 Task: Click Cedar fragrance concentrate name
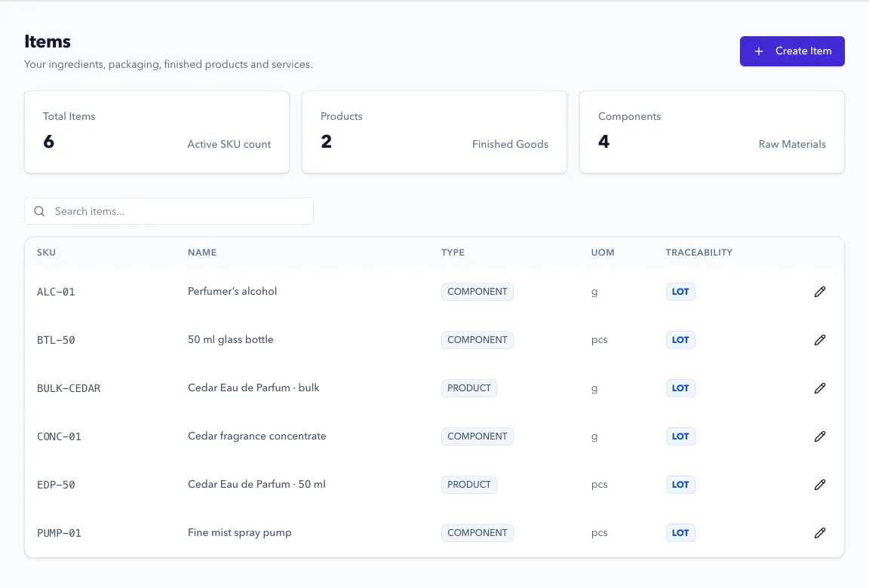click(256, 436)
